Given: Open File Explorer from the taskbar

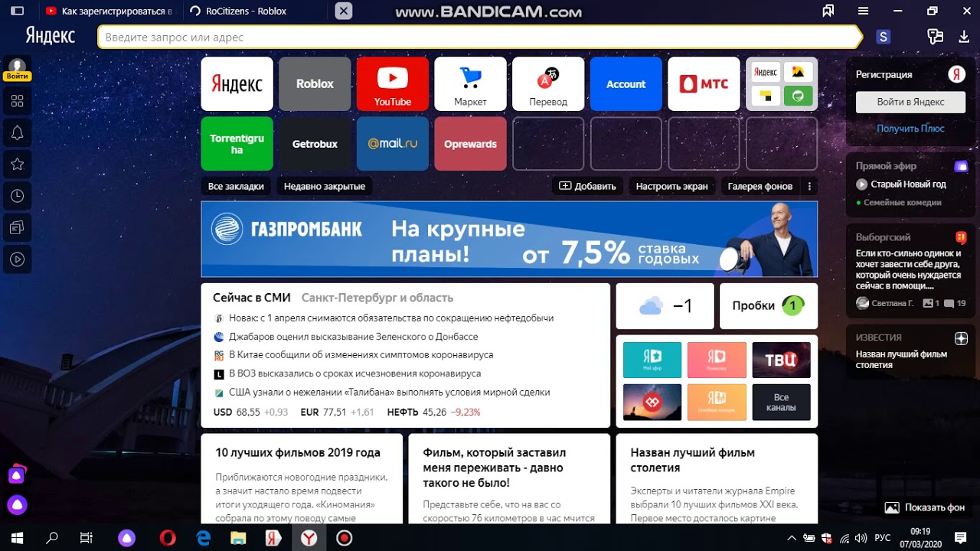Looking at the screenshot, I should (x=238, y=538).
